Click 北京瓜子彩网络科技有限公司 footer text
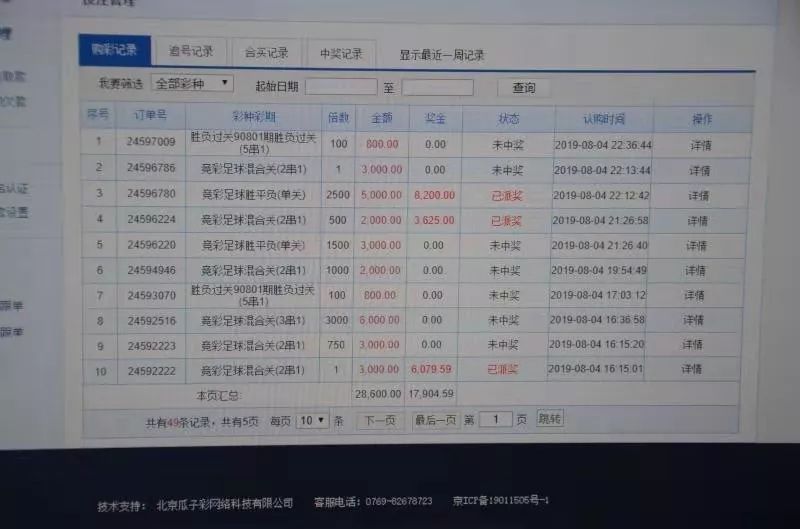The width and height of the screenshot is (800, 529). 224,504
